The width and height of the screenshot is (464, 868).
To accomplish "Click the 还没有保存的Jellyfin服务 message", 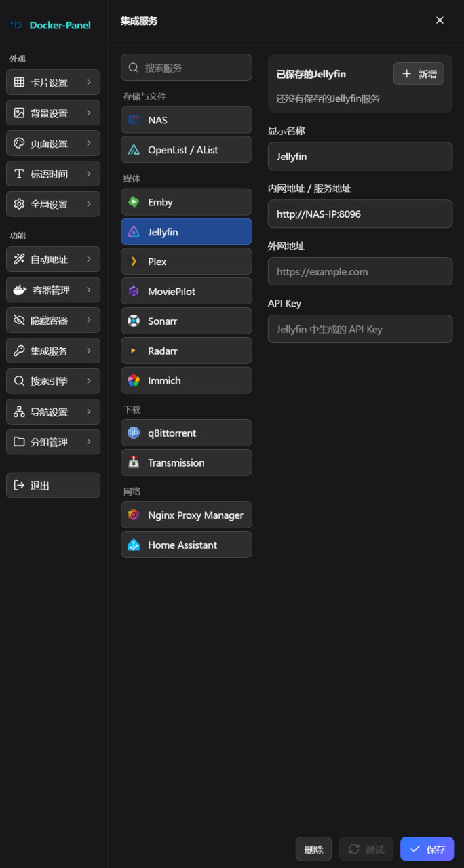I will tap(328, 99).
